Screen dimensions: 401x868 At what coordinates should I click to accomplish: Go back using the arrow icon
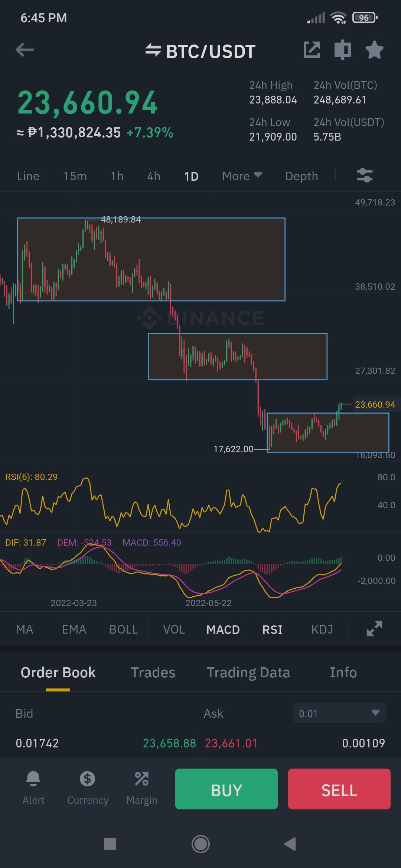(x=25, y=50)
